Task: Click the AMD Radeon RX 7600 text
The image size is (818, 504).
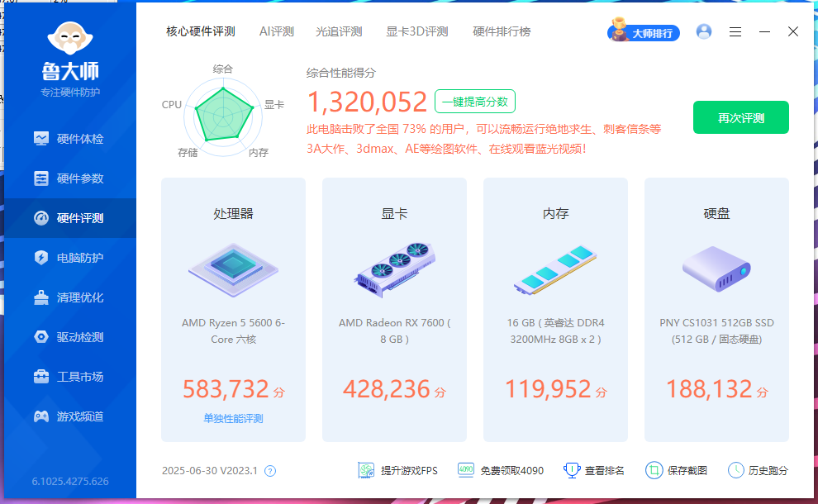Action: click(x=394, y=330)
